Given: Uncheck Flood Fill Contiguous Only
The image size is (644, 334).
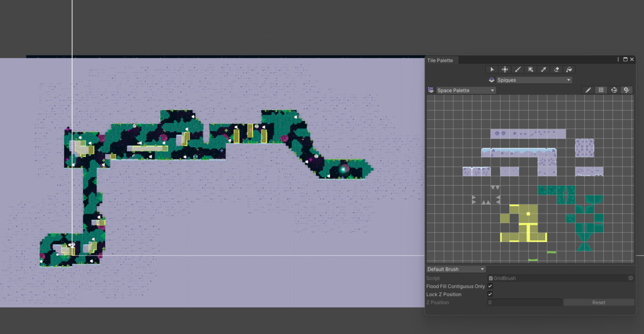Looking at the screenshot, I should tap(490, 286).
